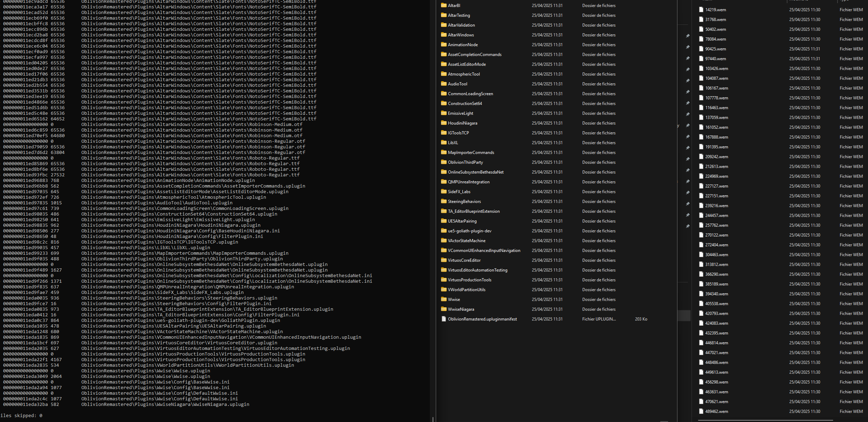This screenshot has height=422, width=868.
Task: Click the OblivionRemastered.upluginmanifest file icon
Action: point(444,319)
